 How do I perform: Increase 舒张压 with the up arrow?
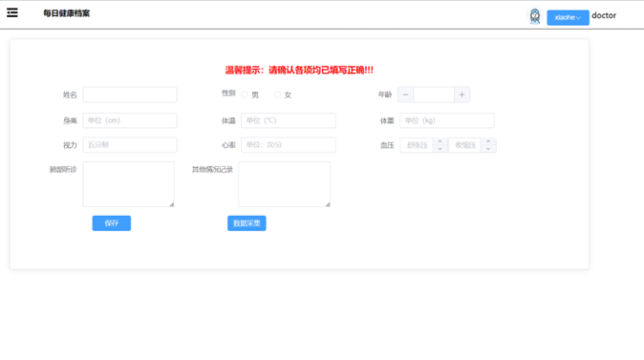(440, 141)
